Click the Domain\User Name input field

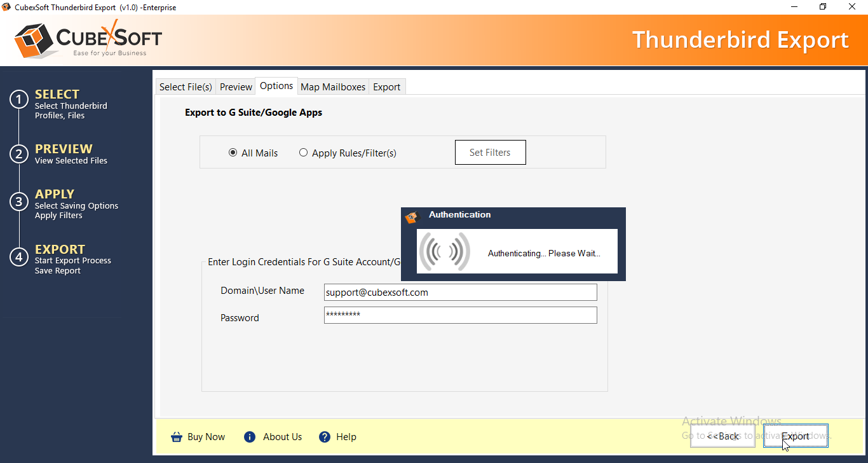point(460,293)
